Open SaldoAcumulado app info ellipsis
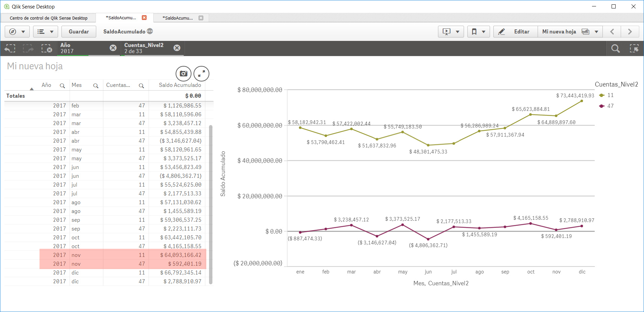This screenshot has height=312, width=644. tap(150, 31)
